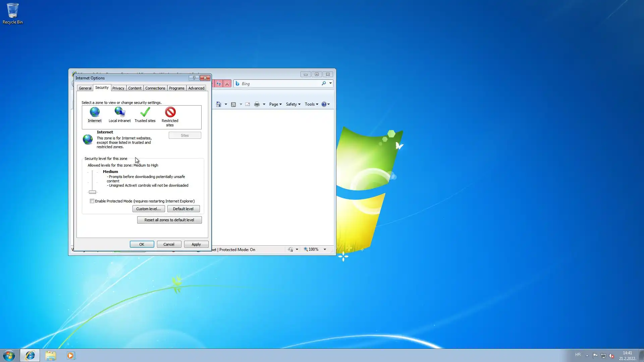Click the printer icon in toolbar
644x362 pixels.
point(257,104)
